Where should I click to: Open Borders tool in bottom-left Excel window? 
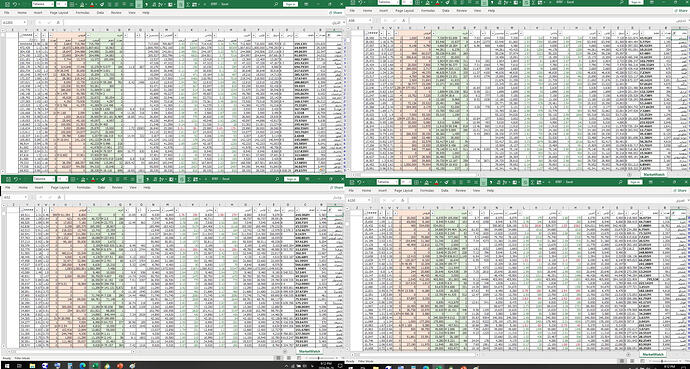coord(73,179)
